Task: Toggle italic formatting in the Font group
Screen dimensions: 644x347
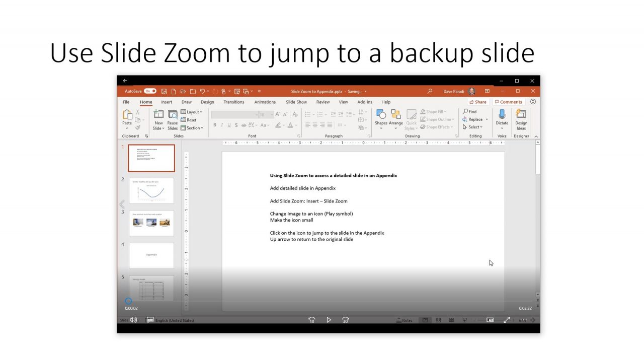Action: [x=222, y=125]
